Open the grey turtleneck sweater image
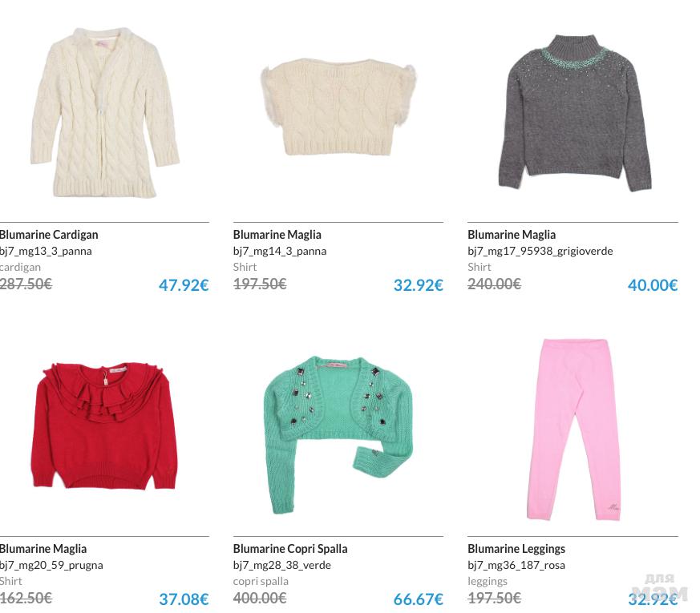 click(575, 113)
